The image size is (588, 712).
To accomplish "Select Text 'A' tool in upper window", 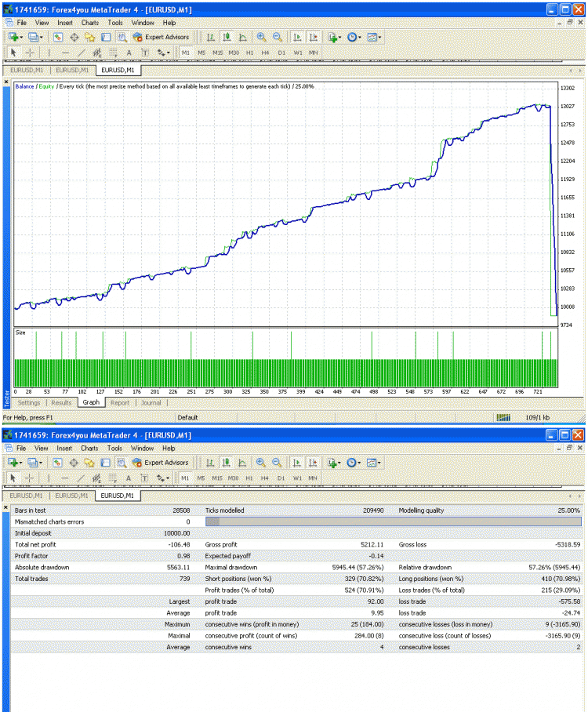I will [129, 53].
